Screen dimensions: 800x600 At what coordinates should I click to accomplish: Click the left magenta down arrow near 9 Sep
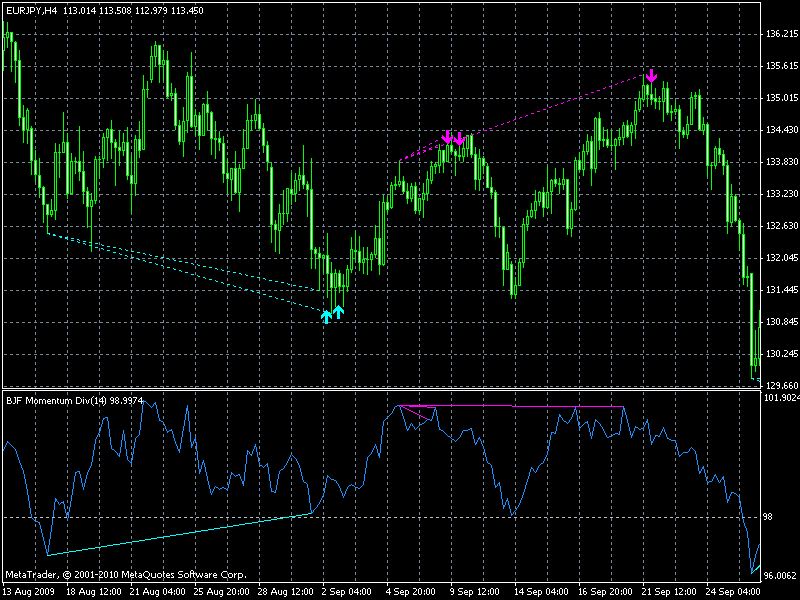(x=447, y=137)
